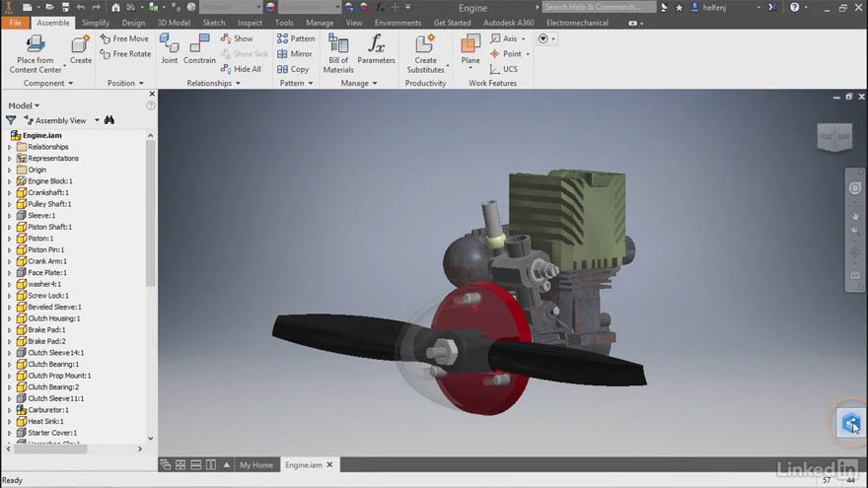
Task: Click the Create component icon
Action: click(80, 50)
